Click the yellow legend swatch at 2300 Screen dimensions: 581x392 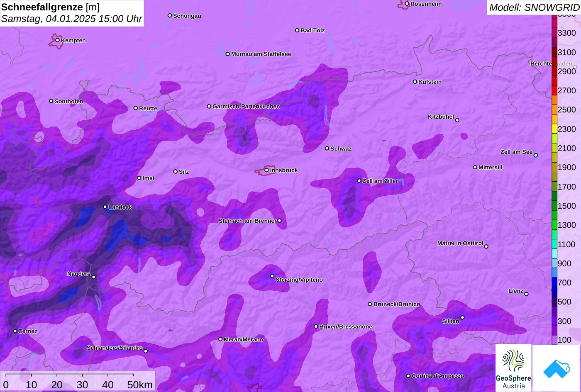point(554,129)
